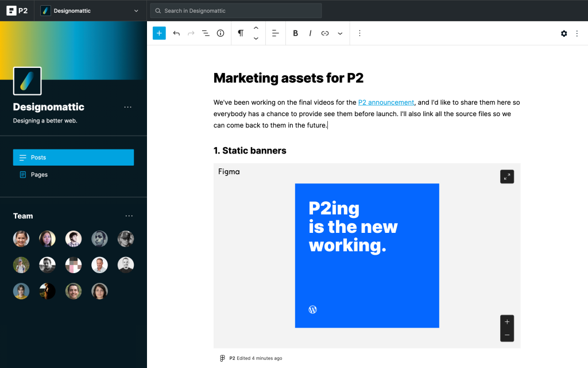This screenshot has width=588, height=368.
Task: Move block up with the up chevron
Action: (256, 28)
